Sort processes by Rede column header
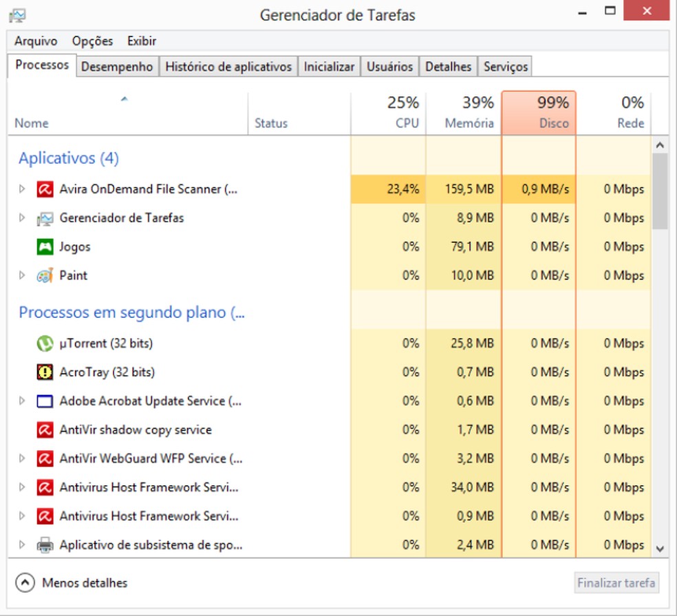The width and height of the screenshot is (677, 616). 614,113
